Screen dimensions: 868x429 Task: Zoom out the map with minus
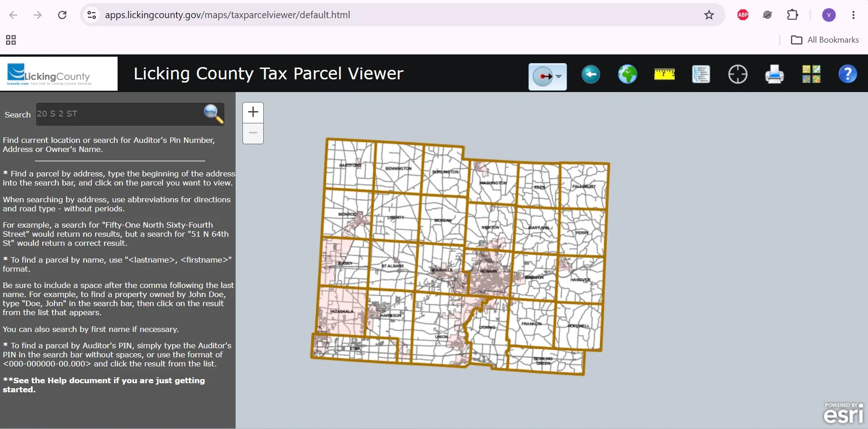click(x=253, y=133)
